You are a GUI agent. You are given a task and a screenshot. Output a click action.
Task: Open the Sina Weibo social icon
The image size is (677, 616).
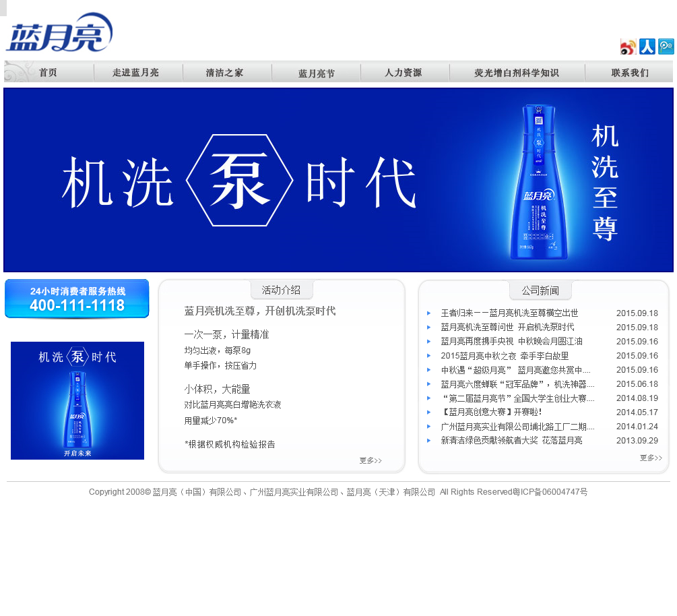click(x=628, y=47)
